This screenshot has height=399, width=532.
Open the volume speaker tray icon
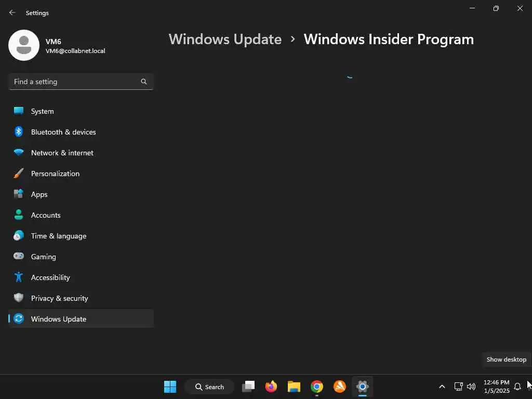pos(471,387)
